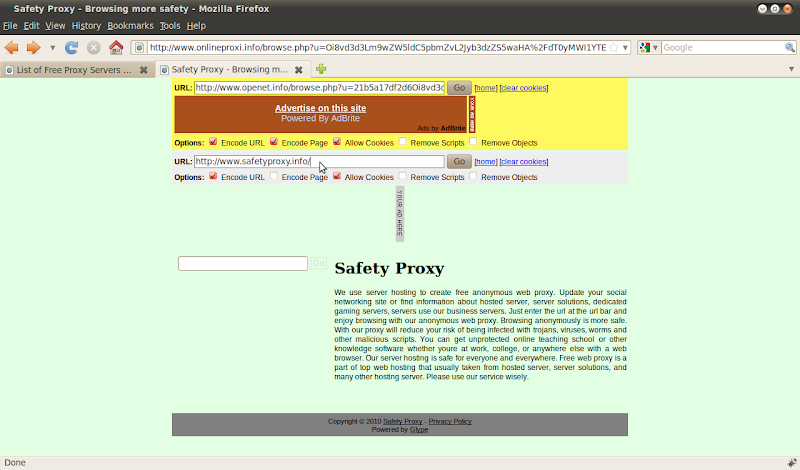Screen dimensions: 800x470
Task: Minimize the Firefox window
Action: (x=762, y=9)
